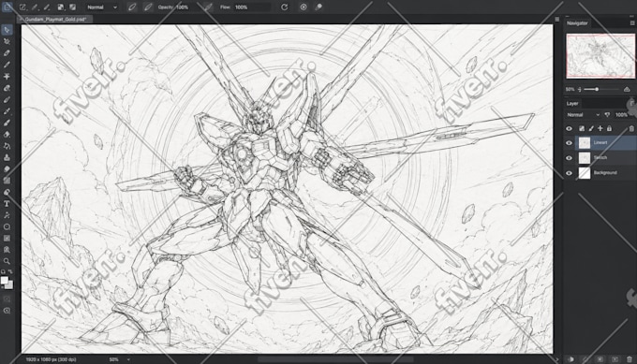Click the pressure-for-flow icon before Flow
This screenshot has height=364, width=637.
pyautogui.click(x=208, y=7)
